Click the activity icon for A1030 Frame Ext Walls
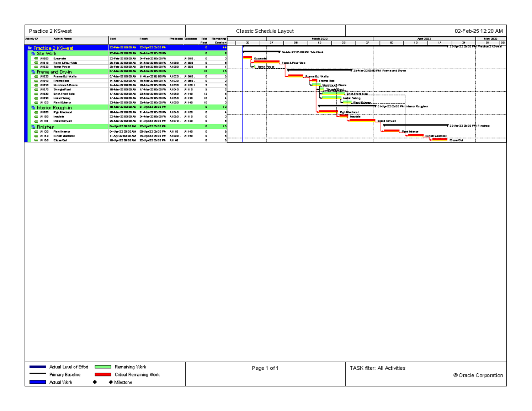 [x=36, y=77]
